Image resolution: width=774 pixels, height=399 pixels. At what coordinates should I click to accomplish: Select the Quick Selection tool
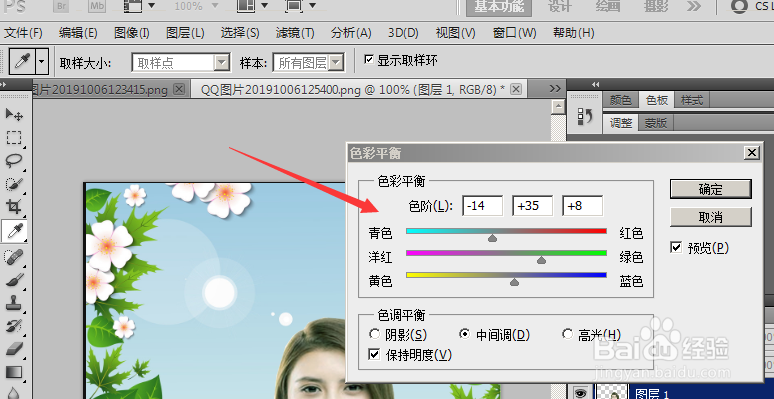pyautogui.click(x=14, y=184)
